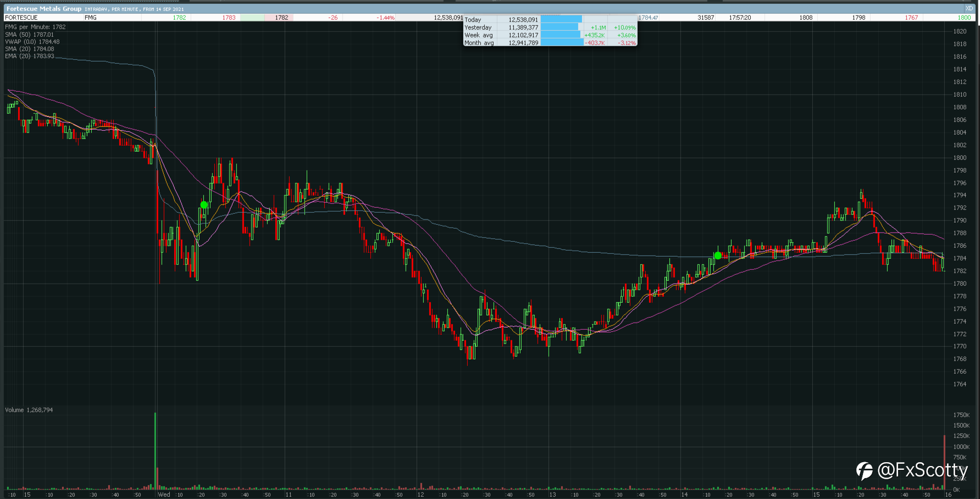The height and width of the screenshot is (499, 980).
Task: Click the 1784.47 VWAP value cell
Action: 649,18
